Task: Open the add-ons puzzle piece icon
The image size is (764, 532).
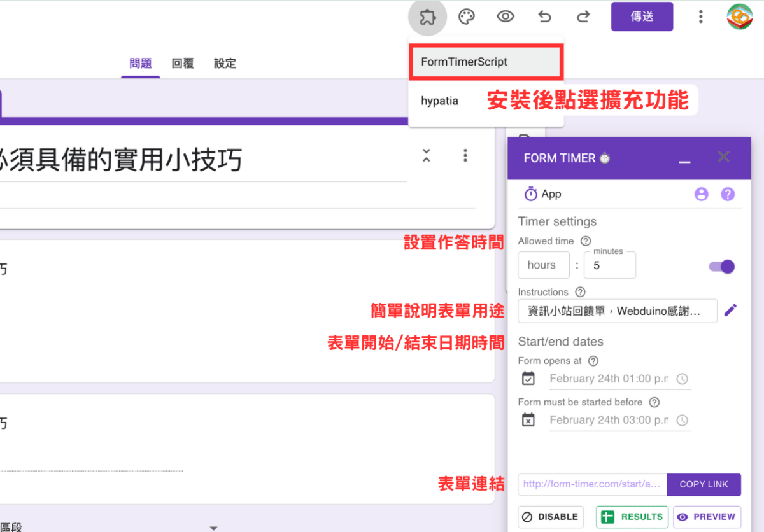Action: coord(427,17)
